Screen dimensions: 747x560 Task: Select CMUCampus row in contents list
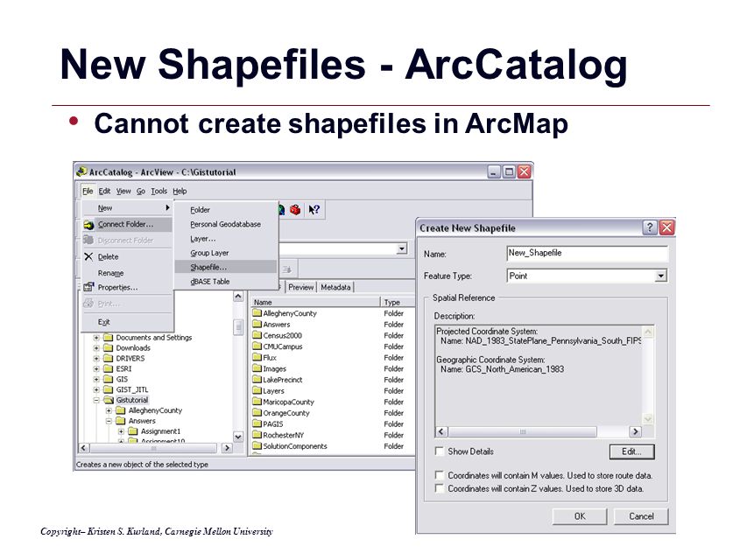334,346
